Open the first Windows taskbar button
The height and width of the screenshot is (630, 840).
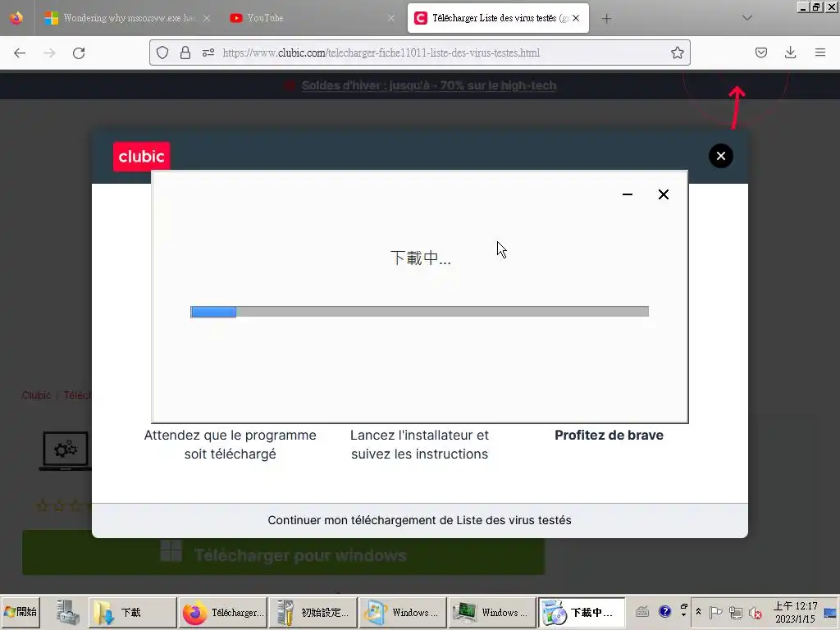[x=402, y=612]
